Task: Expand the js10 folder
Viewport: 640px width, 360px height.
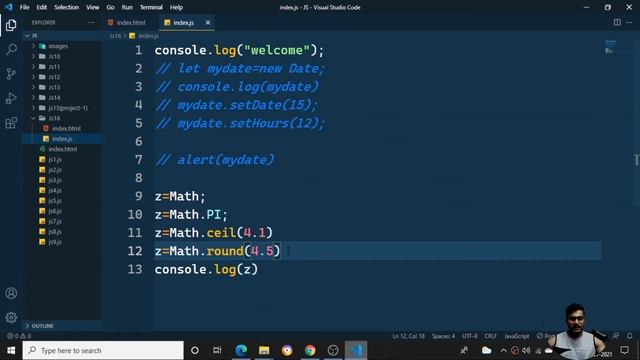Action: pyautogui.click(x=54, y=56)
